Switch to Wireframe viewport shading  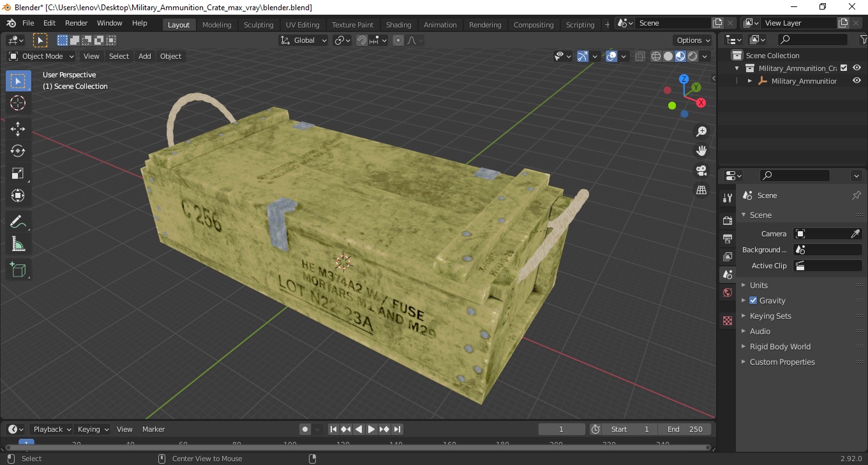[x=656, y=56]
